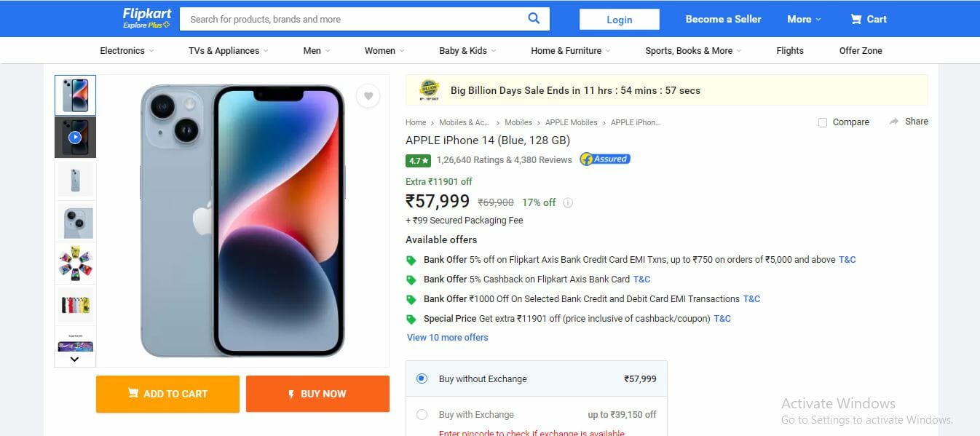The width and height of the screenshot is (980, 436).
Task: Open price details info icon
Action: point(568,203)
